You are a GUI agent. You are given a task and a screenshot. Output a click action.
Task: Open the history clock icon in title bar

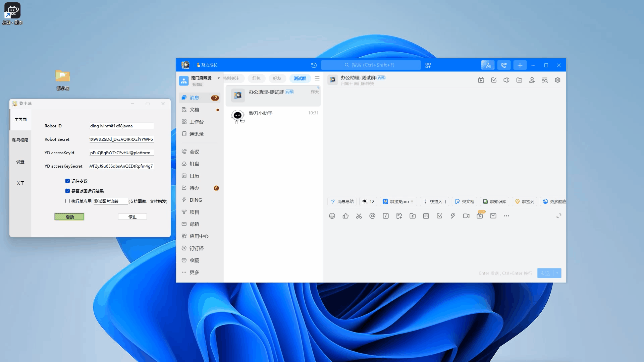click(x=314, y=65)
